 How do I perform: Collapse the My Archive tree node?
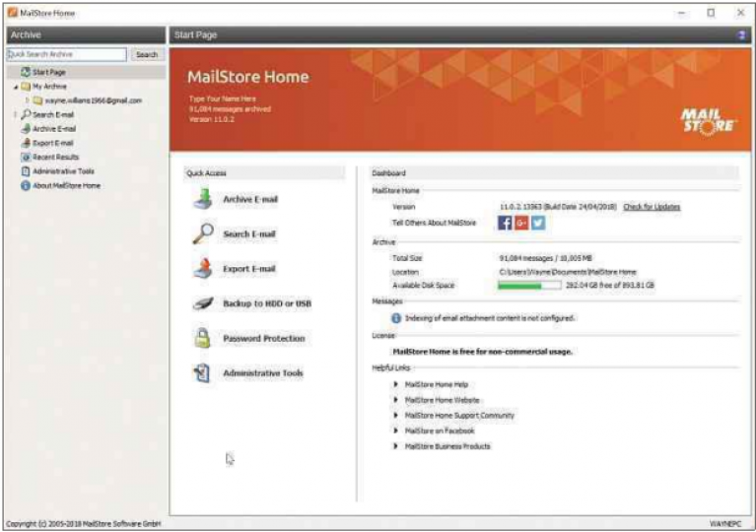(x=16, y=87)
